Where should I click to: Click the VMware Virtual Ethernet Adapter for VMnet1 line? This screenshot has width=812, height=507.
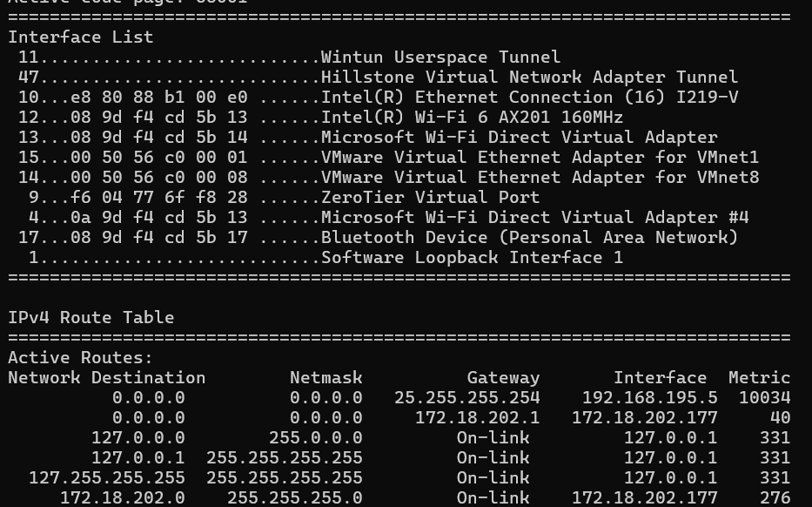(540, 157)
